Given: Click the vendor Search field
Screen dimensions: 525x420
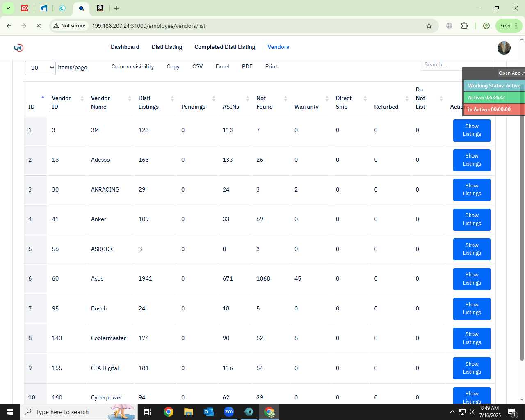Looking at the screenshot, I should click(441, 65).
